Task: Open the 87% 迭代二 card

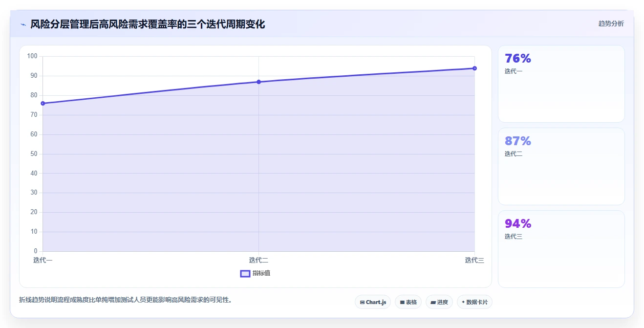Action: pos(561,166)
